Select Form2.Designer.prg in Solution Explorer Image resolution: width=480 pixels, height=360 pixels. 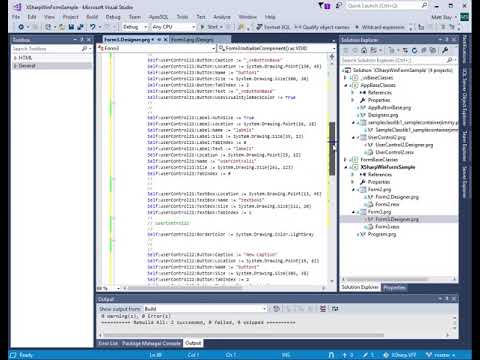[x=396, y=197]
